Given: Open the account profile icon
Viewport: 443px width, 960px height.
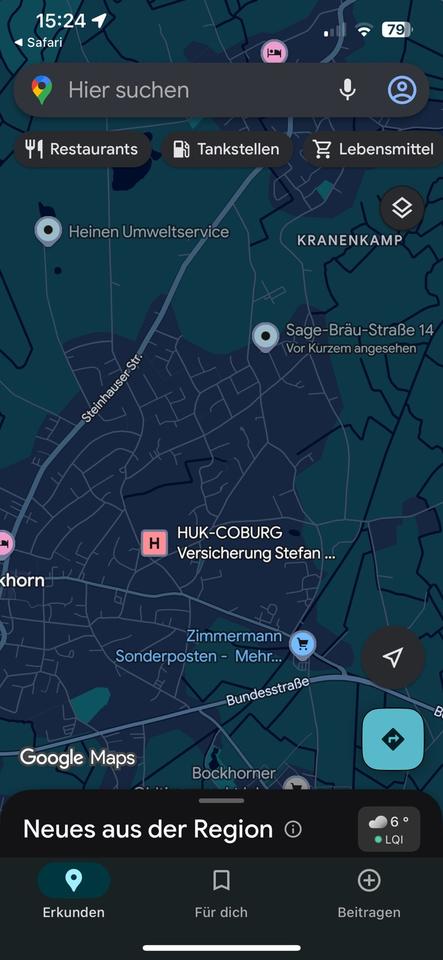Looking at the screenshot, I should click(402, 90).
